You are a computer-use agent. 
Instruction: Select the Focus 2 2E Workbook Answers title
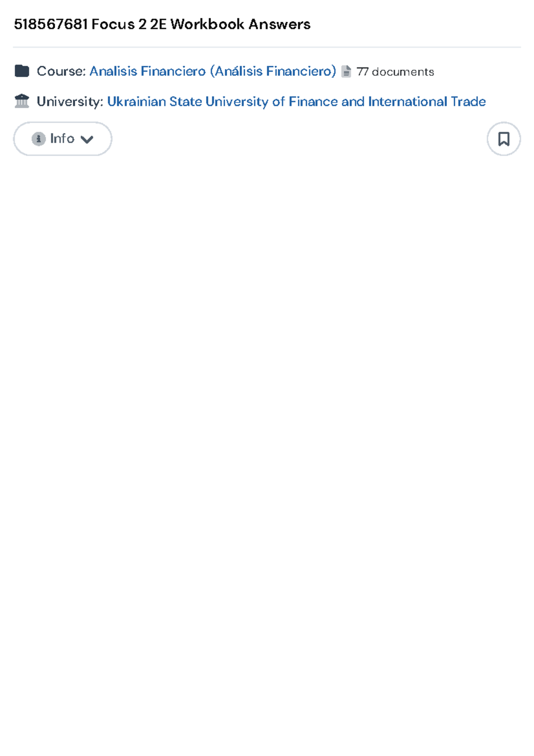click(x=201, y=24)
